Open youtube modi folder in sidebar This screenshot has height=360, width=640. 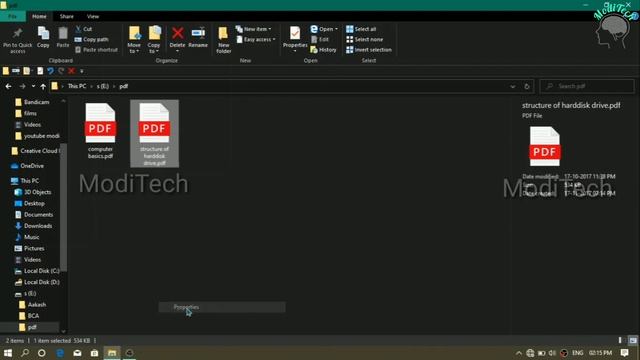coord(37,136)
